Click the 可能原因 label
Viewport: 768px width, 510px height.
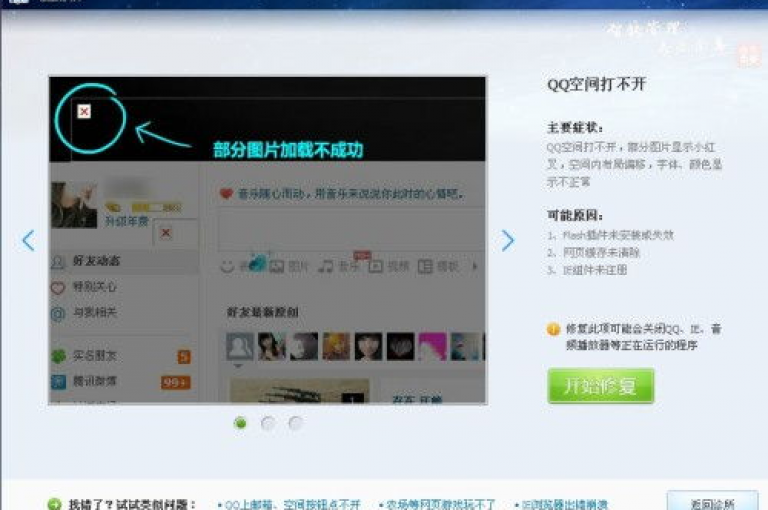coord(575,216)
